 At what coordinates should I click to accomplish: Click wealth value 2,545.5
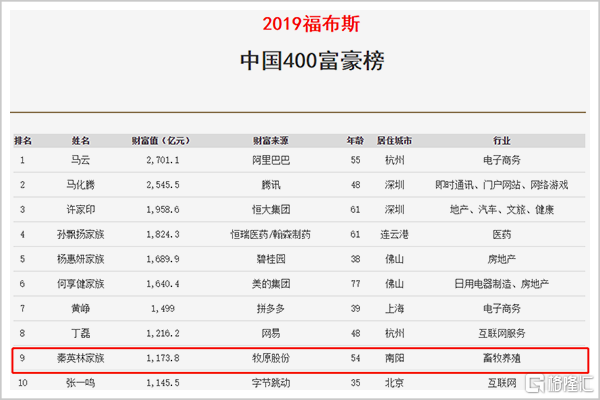(163, 185)
